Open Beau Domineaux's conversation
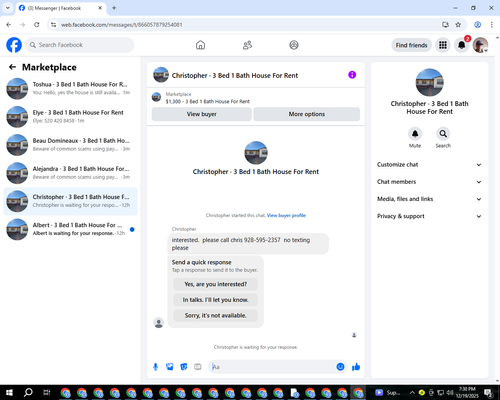This screenshot has width=500, height=400. [x=70, y=145]
